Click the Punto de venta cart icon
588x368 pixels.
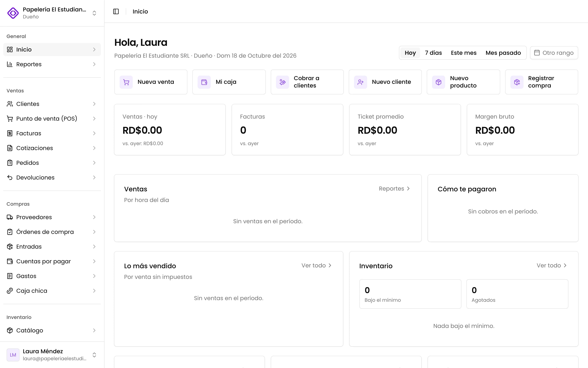(x=10, y=119)
